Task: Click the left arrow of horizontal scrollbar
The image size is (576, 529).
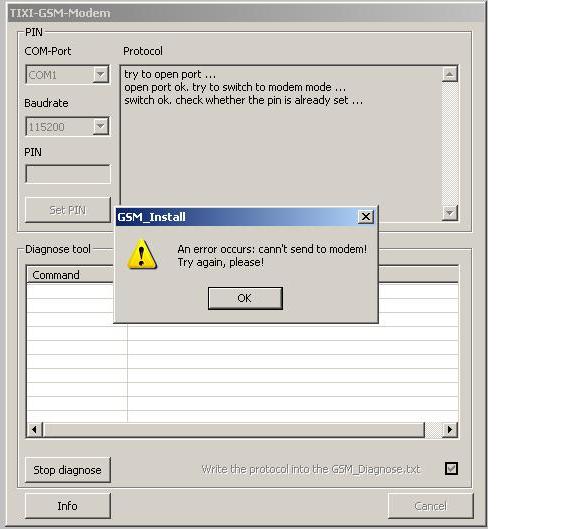Action: click(35, 429)
